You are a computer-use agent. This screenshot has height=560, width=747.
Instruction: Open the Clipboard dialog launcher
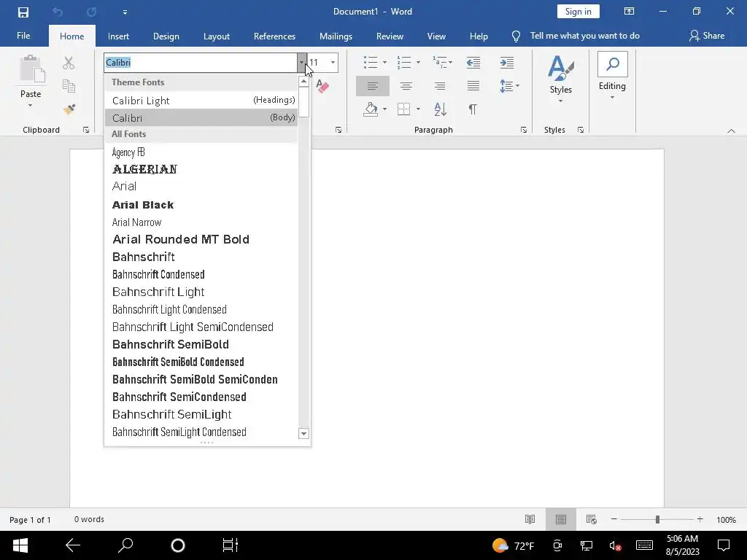[86, 130]
